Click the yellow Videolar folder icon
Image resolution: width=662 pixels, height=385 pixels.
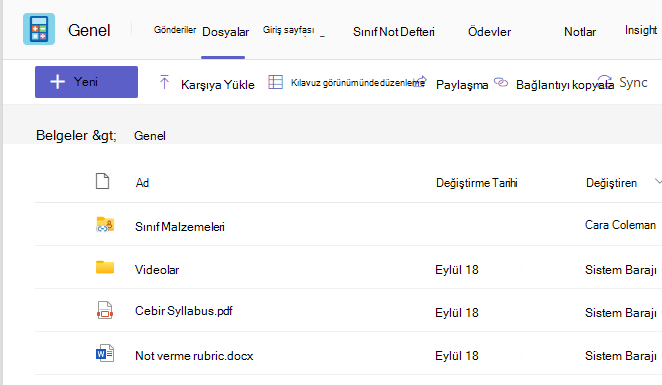point(105,267)
